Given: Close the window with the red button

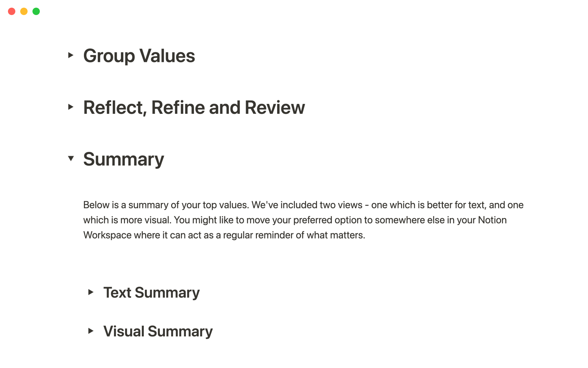Looking at the screenshot, I should (x=12, y=11).
